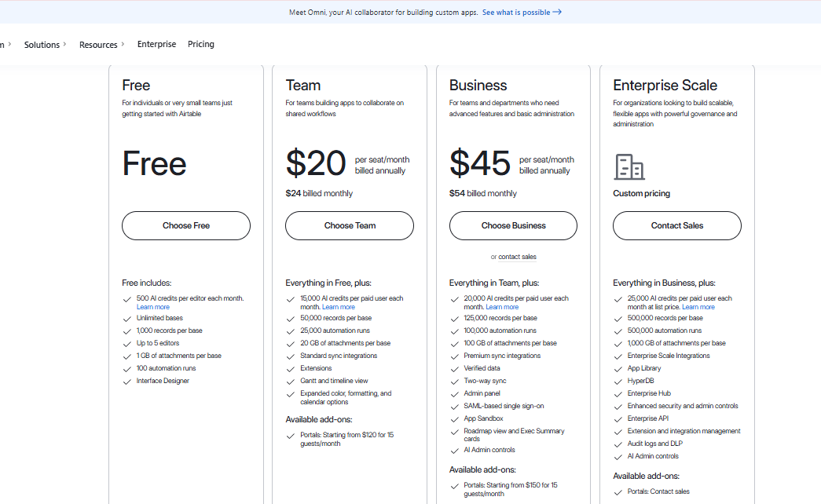
Task: Click the $20 Team price
Action: click(316, 163)
